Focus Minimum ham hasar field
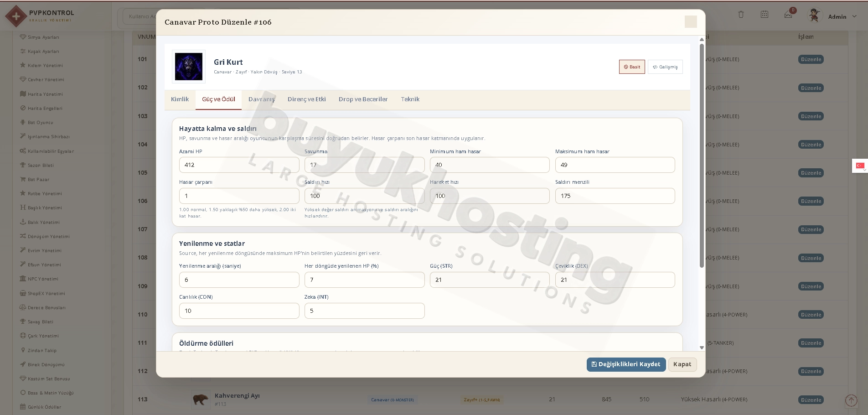Screen dimensions: 868x415 tap(490, 165)
